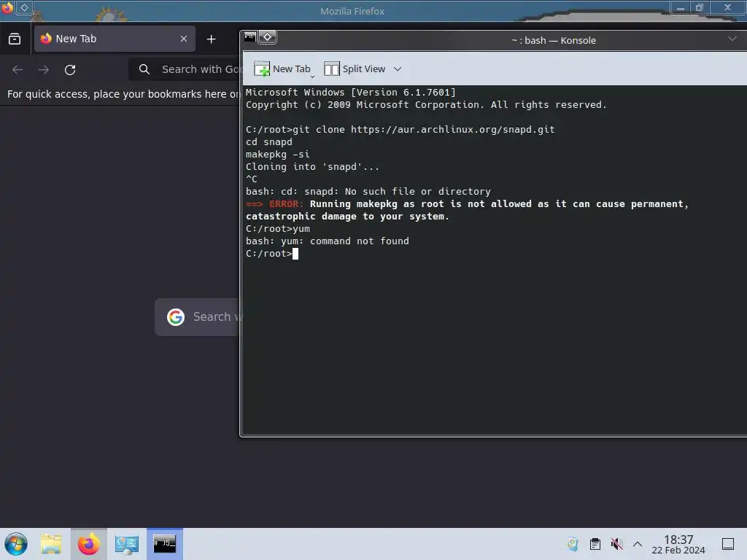Click the Firefox address bar search field
The image size is (747, 560).
pos(186,69)
